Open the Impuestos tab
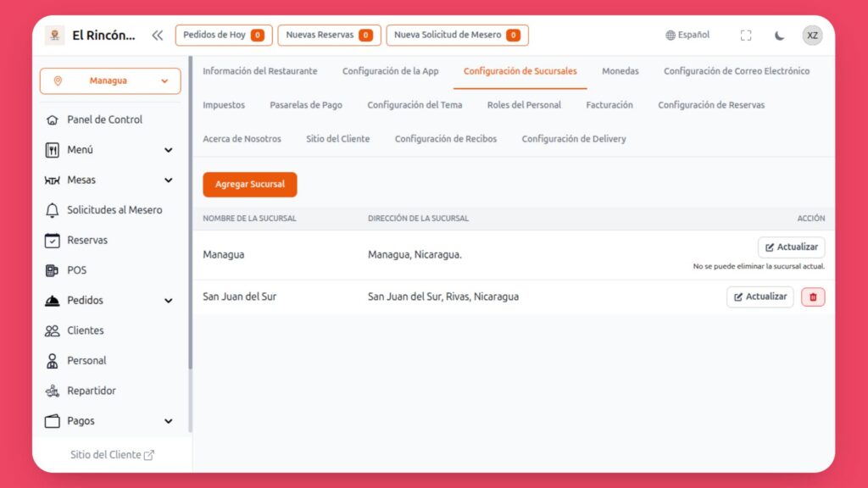Screen dimensions: 868x488 (224, 105)
